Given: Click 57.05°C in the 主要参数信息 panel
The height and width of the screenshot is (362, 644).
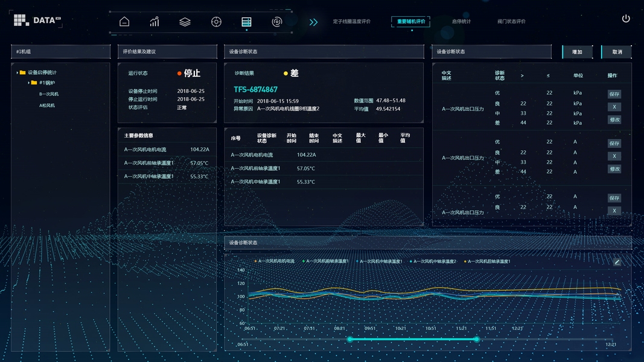Looking at the screenshot, I should pos(199,163).
